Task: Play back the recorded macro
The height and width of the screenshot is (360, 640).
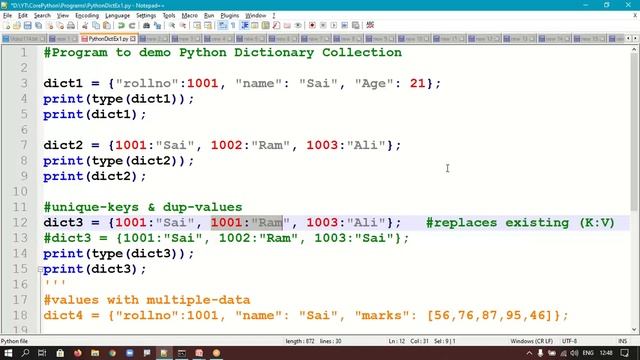Action: point(334,25)
